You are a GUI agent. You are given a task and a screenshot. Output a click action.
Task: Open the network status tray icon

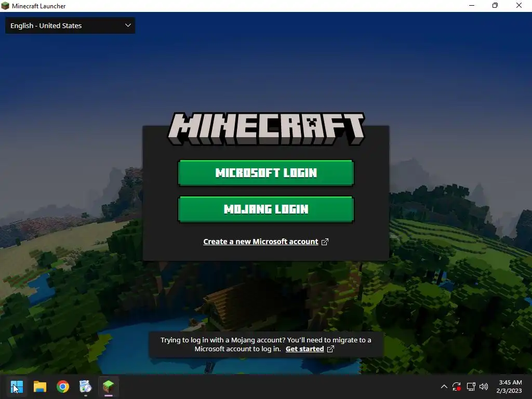click(x=471, y=387)
